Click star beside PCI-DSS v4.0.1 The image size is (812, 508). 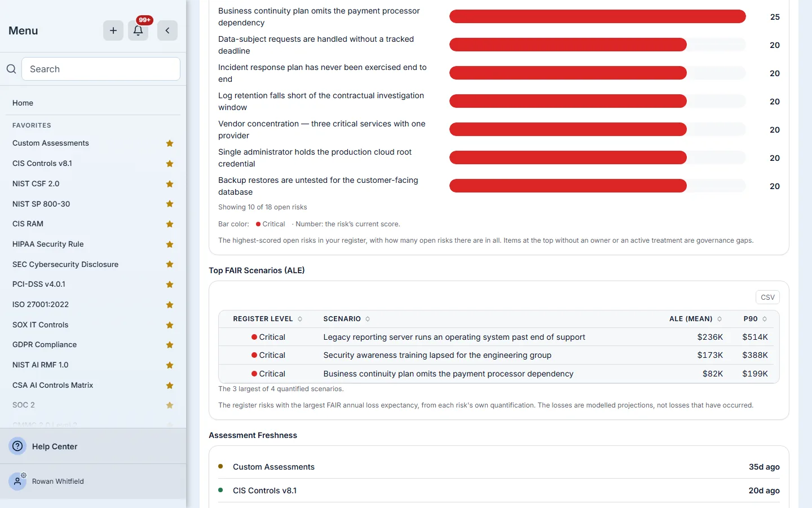point(170,284)
